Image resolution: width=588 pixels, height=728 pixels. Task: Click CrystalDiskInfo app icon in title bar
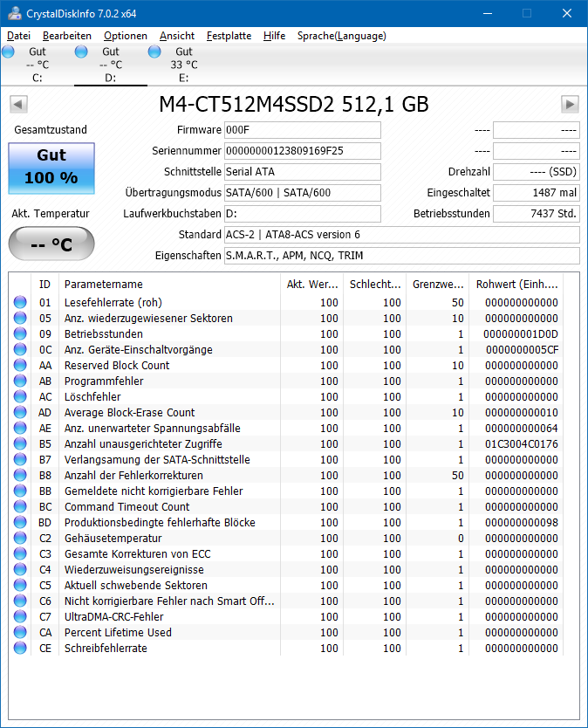coord(14,13)
